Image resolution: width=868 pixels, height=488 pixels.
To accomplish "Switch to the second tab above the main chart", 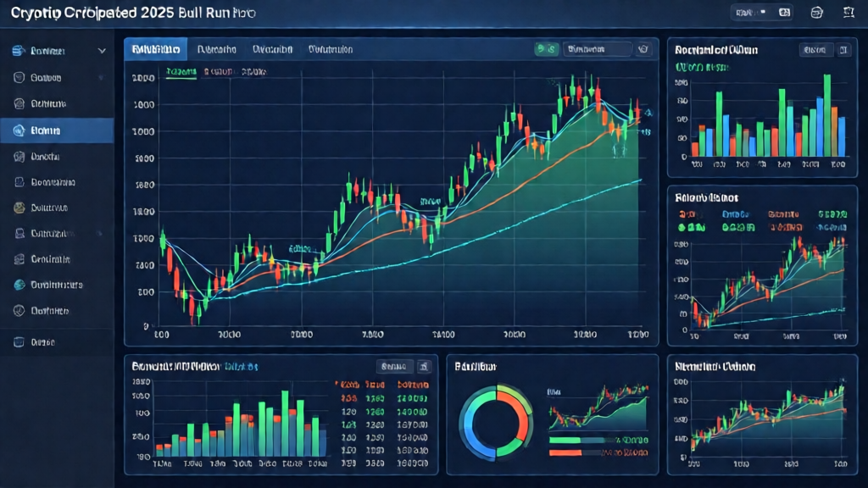I will point(216,49).
